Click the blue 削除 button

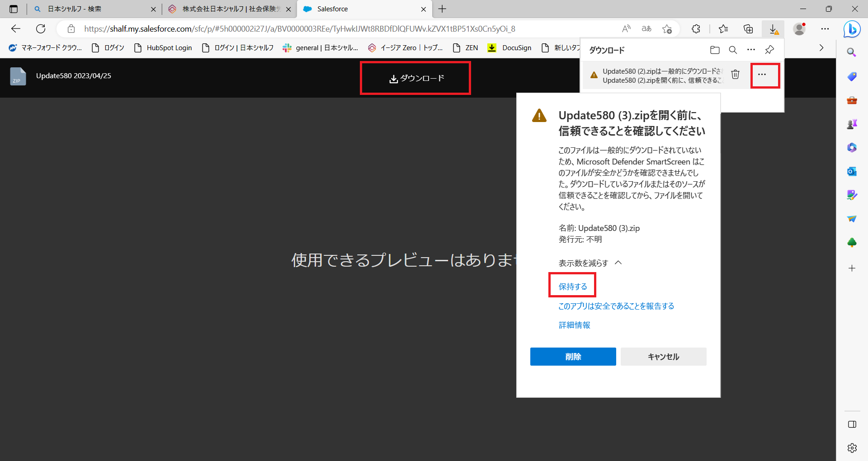point(573,357)
